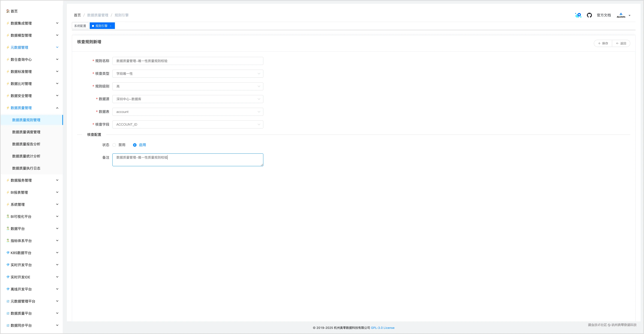Image resolution: width=644 pixels, height=334 pixels.
Task: Click 规则引擎 in the breadcrumb
Action: click(x=122, y=15)
